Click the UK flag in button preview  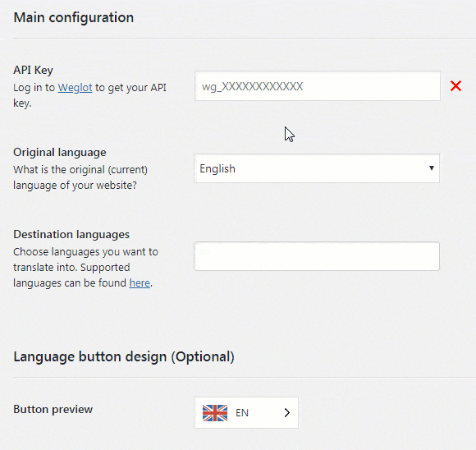click(215, 412)
